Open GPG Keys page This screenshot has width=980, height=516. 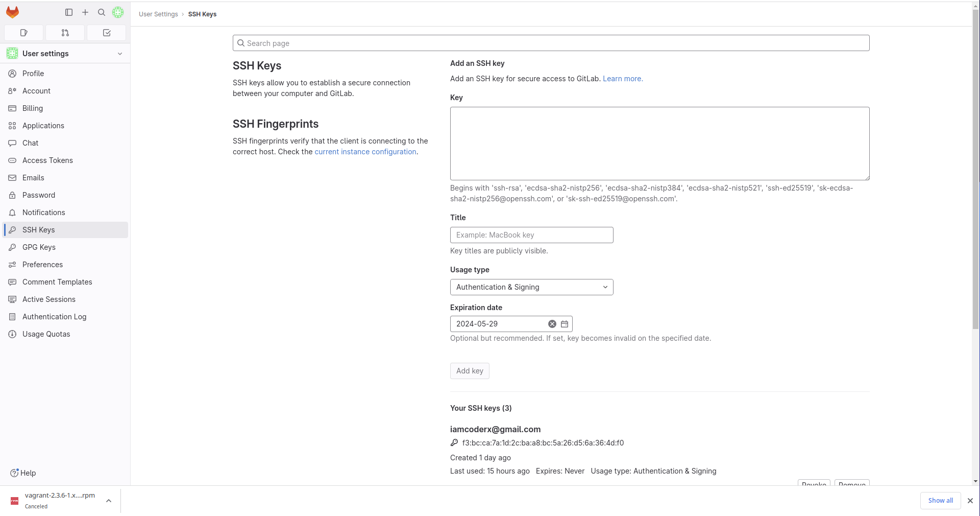65,247
